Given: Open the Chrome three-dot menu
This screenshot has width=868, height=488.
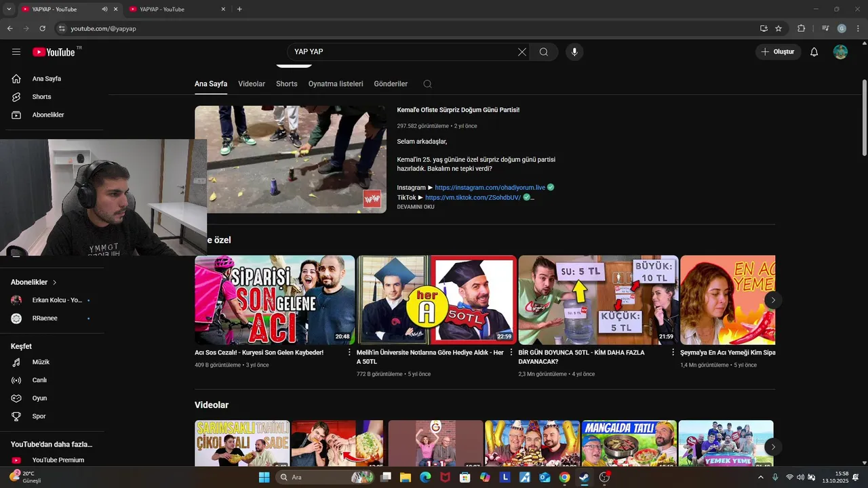Looking at the screenshot, I should click(859, 28).
